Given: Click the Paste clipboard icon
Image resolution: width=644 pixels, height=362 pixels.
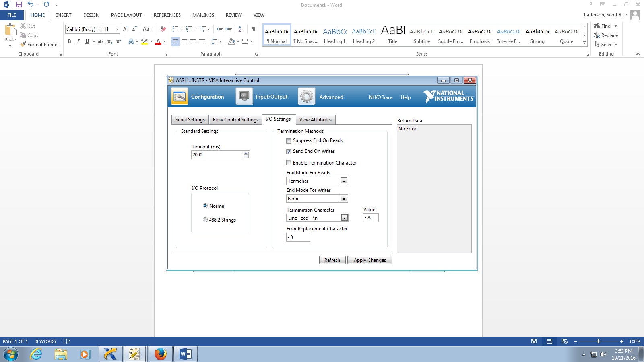Looking at the screenshot, I should pos(10,30).
